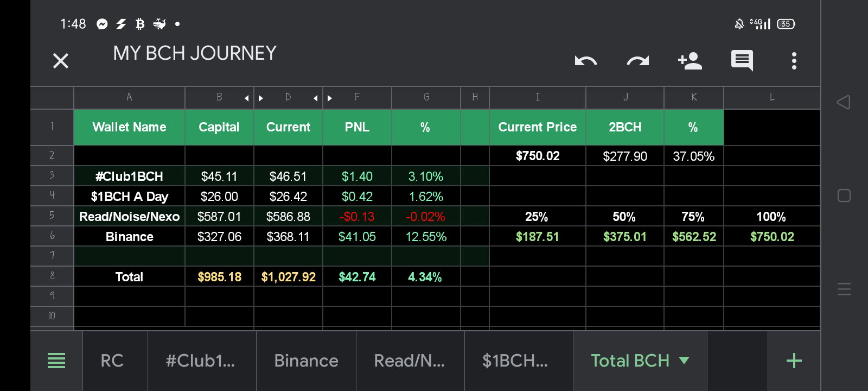This screenshot has width=868, height=391.
Task: Switch to the Binance sheet tab
Action: tap(306, 361)
